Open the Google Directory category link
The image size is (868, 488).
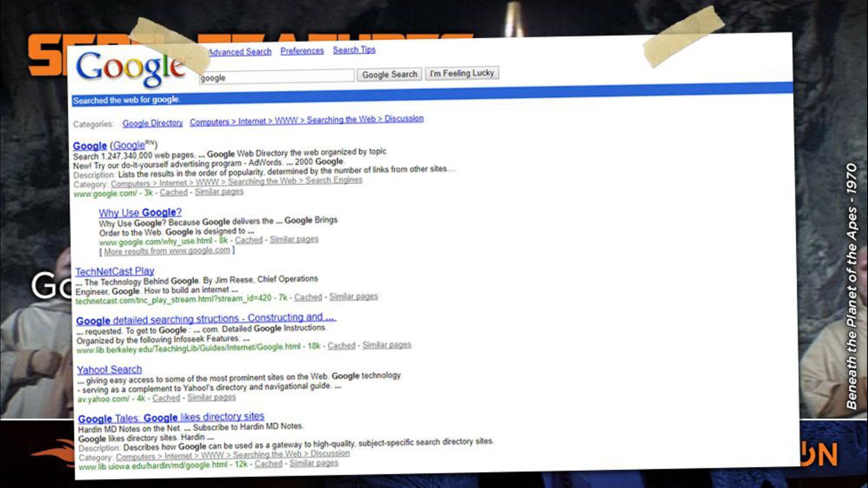(x=152, y=123)
